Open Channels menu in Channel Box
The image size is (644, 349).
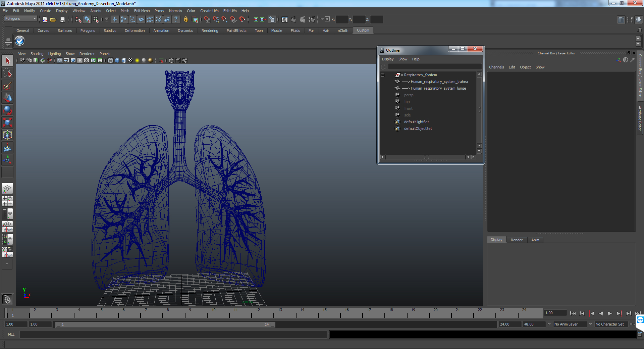(x=496, y=67)
